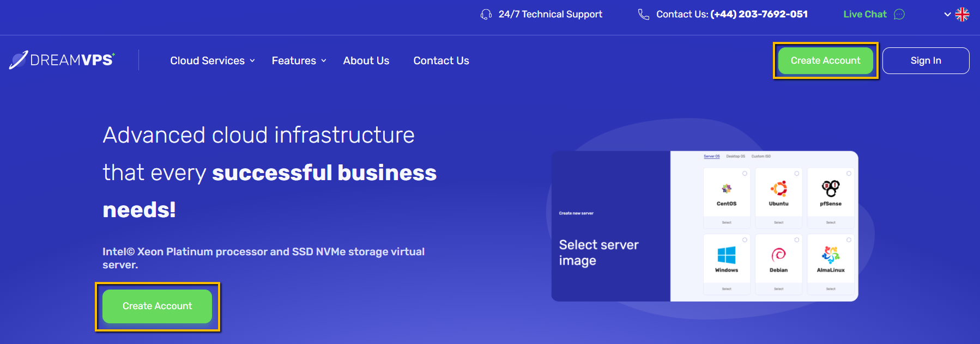Switch to the Custom ISO tab

[x=761, y=156]
